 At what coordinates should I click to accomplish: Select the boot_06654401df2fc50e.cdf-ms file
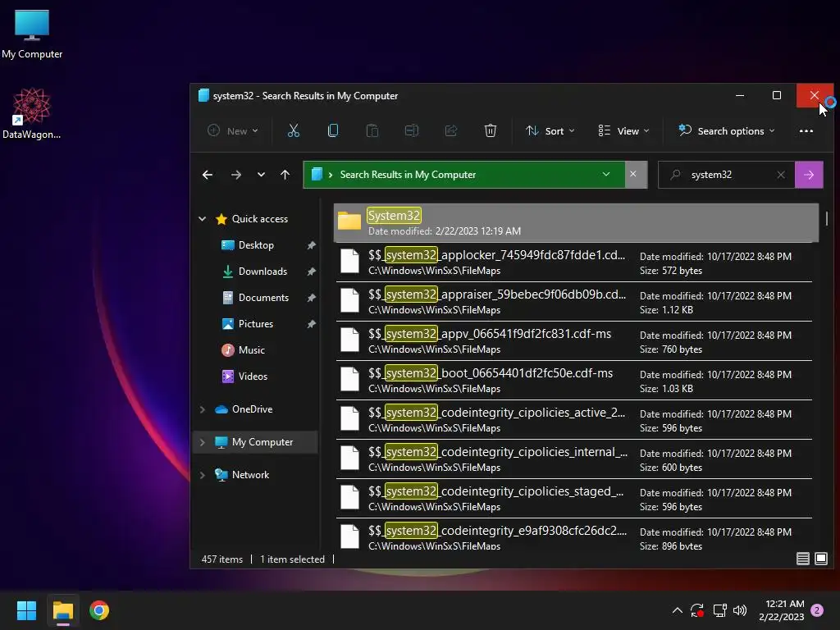(x=573, y=381)
